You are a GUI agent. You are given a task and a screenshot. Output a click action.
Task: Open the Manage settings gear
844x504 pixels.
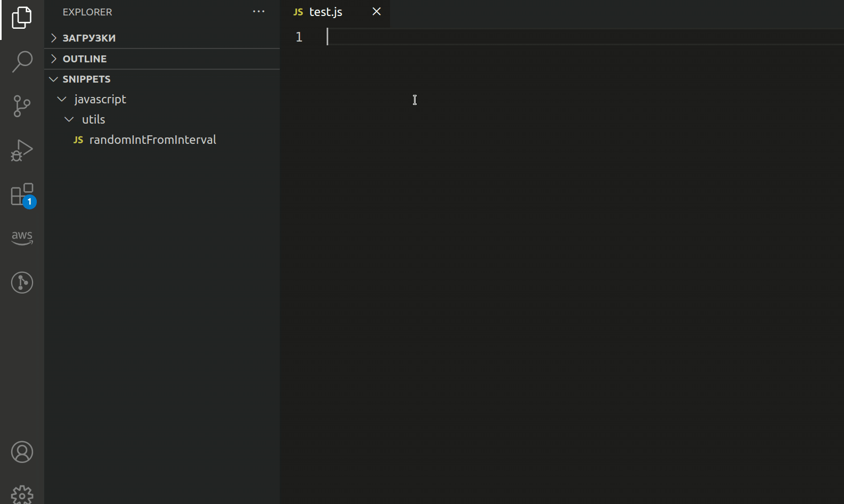point(22,494)
